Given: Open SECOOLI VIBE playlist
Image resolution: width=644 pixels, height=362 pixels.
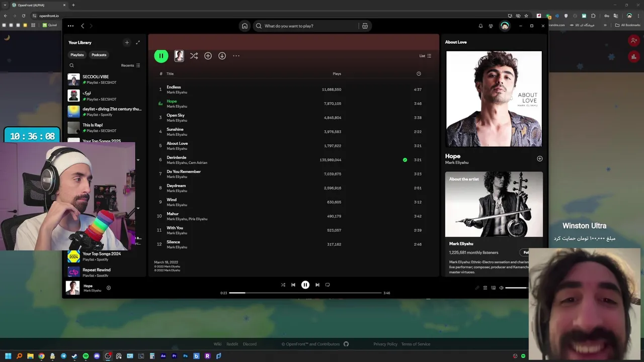Looking at the screenshot, I should pyautogui.click(x=105, y=79).
